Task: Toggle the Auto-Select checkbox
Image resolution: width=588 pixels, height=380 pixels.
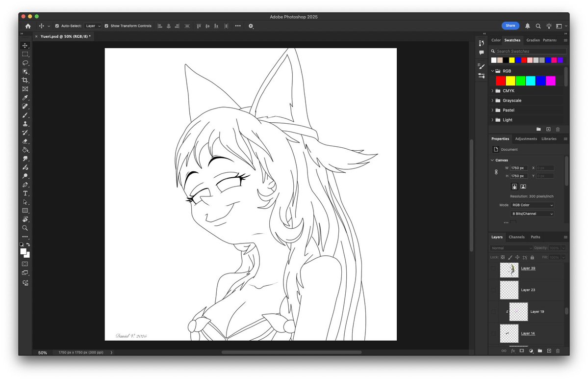Action: coord(57,26)
